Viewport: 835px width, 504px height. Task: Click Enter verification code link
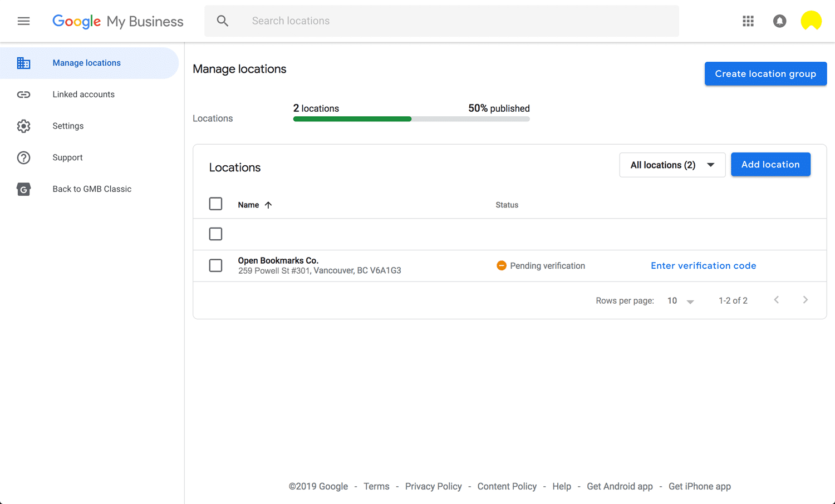click(703, 266)
